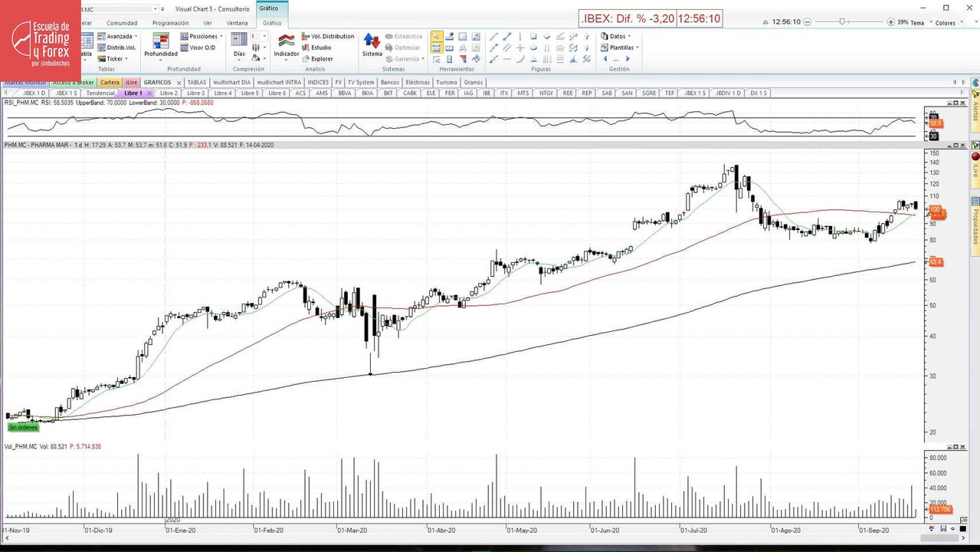Select the parallel channel lines figure
This screenshot has height=552, width=980.
point(507,48)
